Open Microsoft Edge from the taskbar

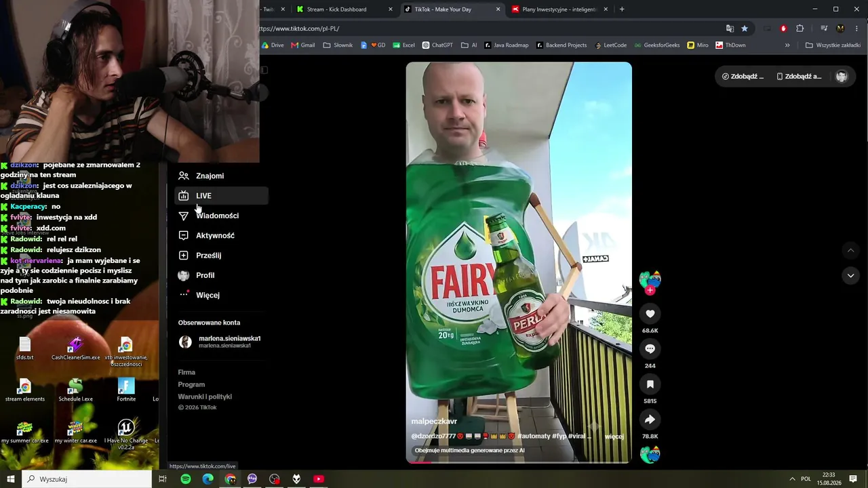pyautogui.click(x=208, y=479)
